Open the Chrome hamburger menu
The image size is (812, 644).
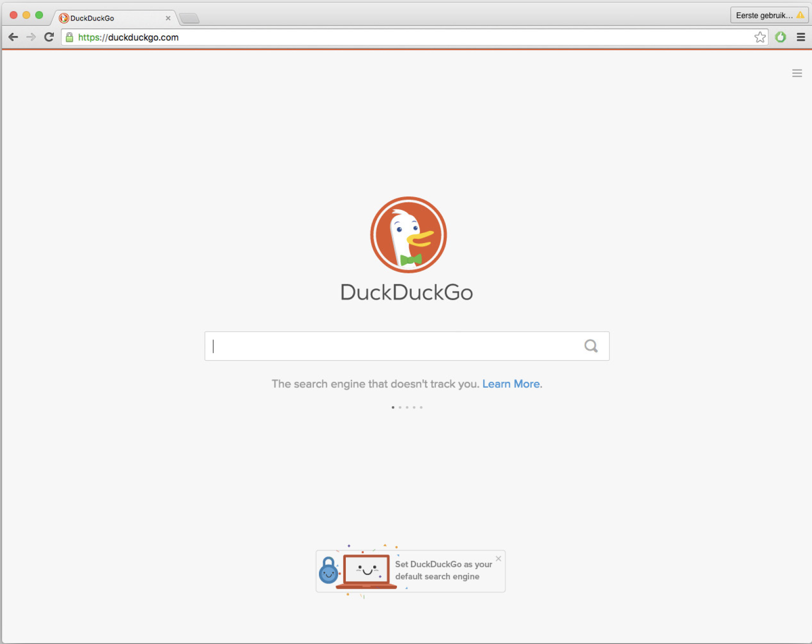801,37
